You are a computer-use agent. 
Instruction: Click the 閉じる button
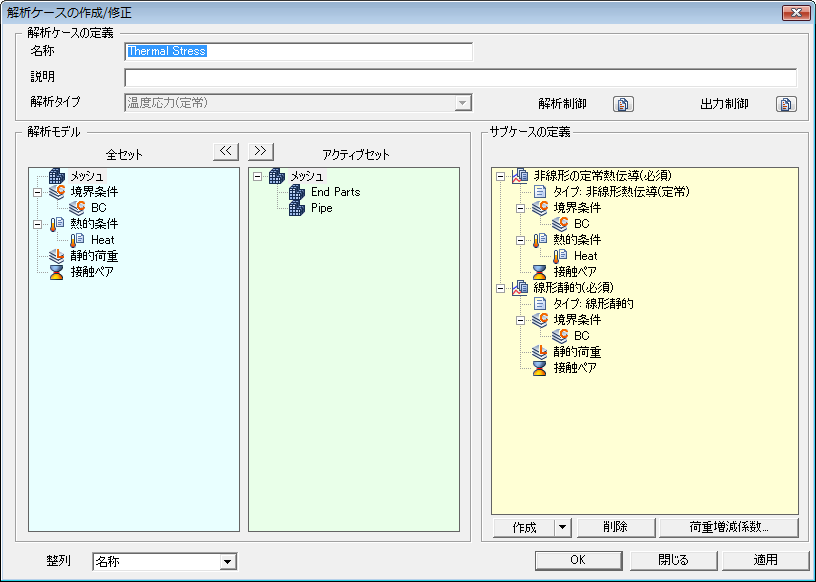pyautogui.click(x=673, y=560)
